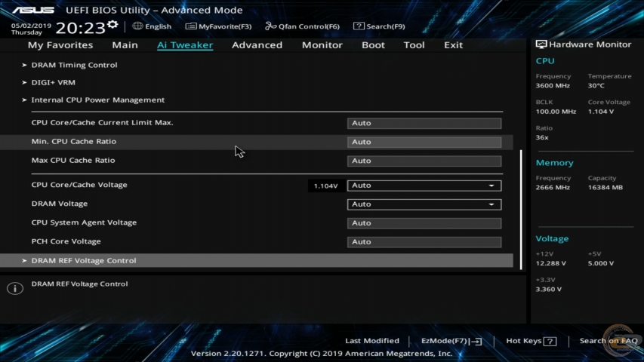
Task: Click the CPU System Agent Voltage field
Action: pyautogui.click(x=424, y=223)
